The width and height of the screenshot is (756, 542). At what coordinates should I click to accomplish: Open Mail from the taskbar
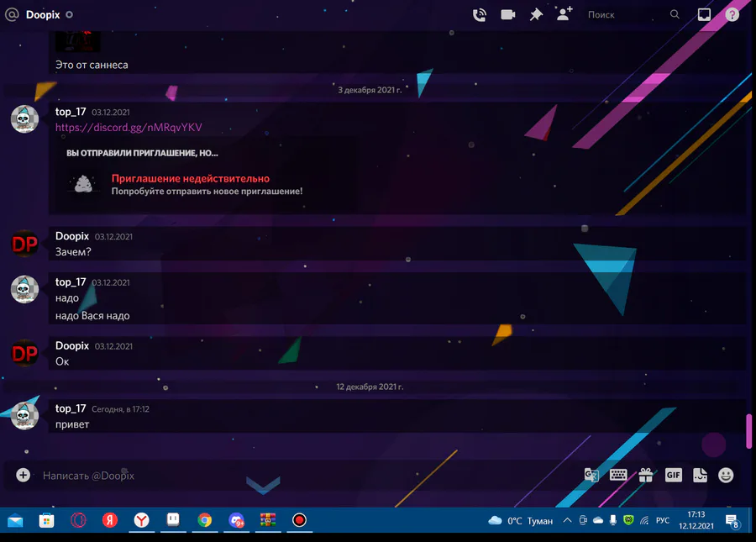coord(15,520)
